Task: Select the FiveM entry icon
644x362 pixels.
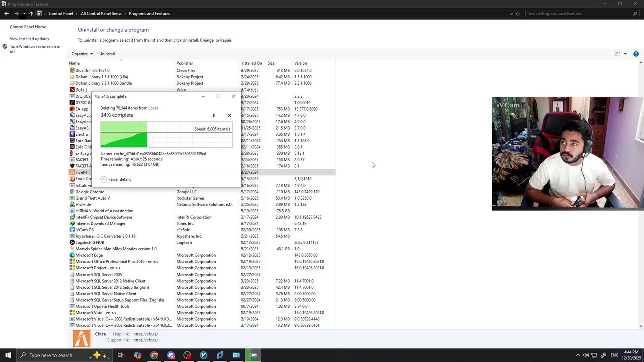Action: pyautogui.click(x=72, y=172)
